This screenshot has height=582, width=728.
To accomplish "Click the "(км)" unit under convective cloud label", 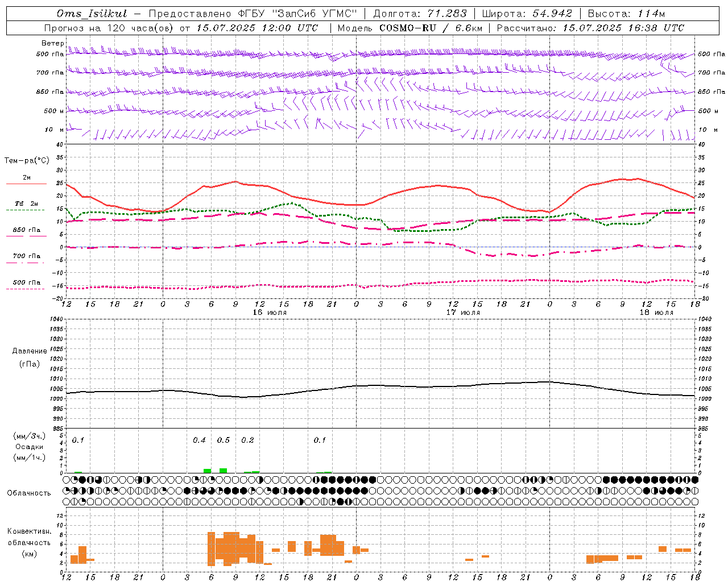I will click(29, 554).
